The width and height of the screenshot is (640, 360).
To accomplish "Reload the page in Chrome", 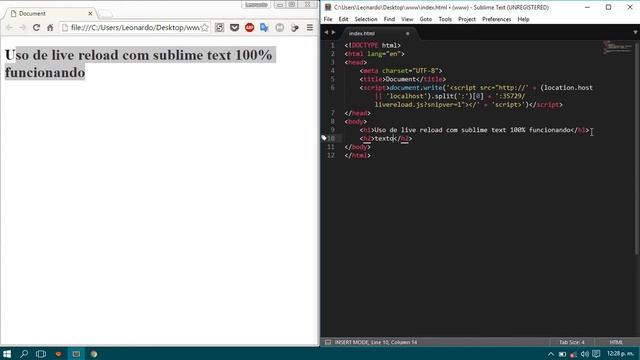I will [36, 28].
